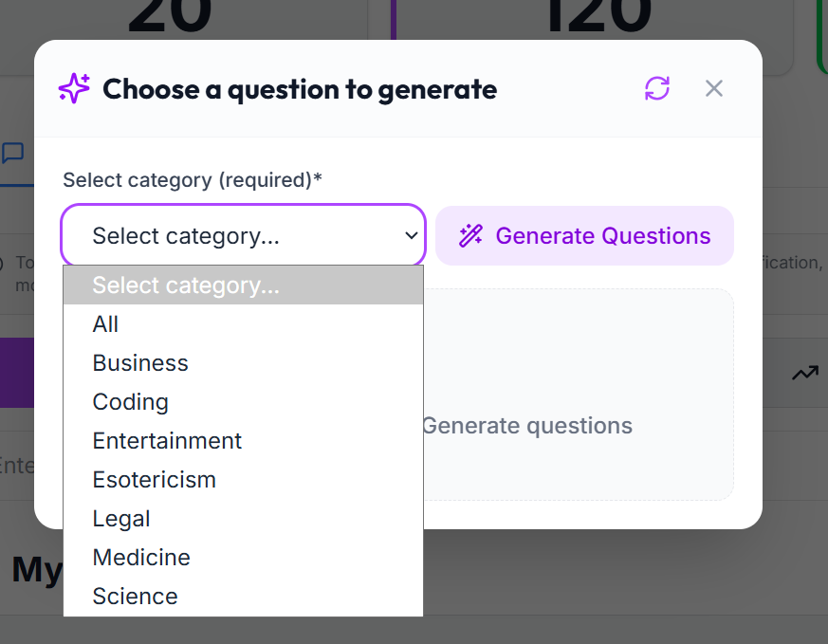828x644 pixels.
Task: Choose the Science category option
Action: click(243, 597)
